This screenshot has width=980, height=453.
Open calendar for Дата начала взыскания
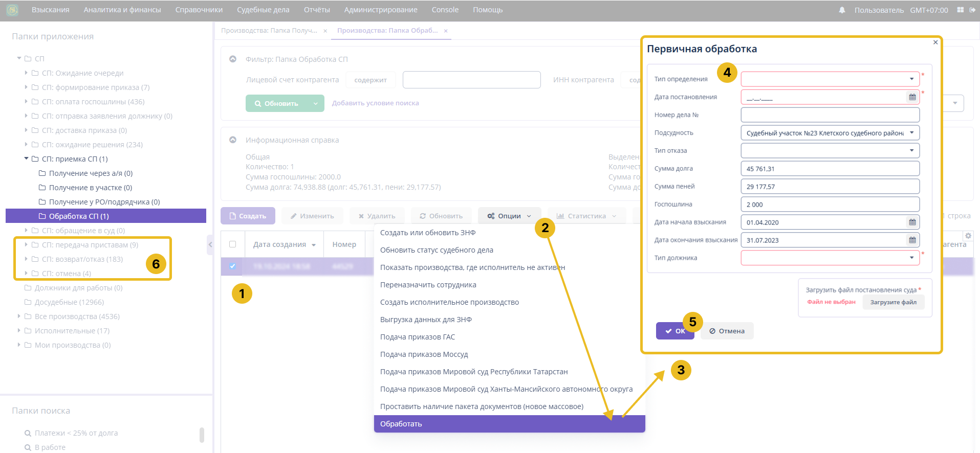pos(912,222)
